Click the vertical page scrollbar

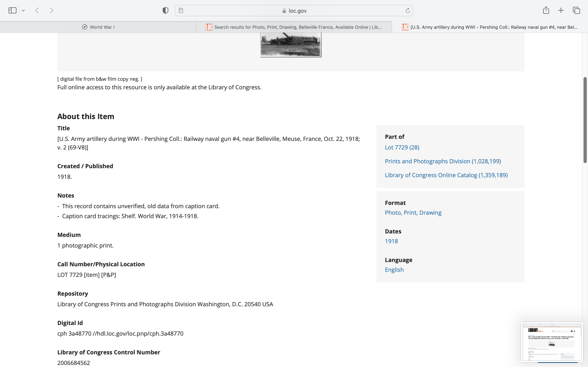585,120
